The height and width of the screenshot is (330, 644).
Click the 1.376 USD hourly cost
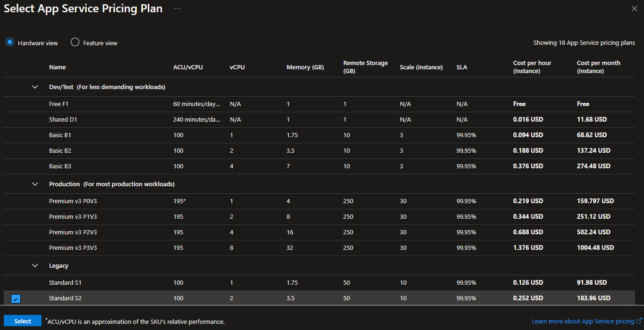point(528,247)
